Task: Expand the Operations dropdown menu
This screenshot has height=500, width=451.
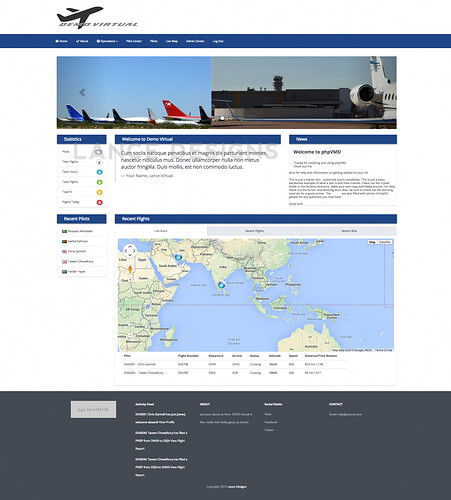Action: tap(107, 41)
